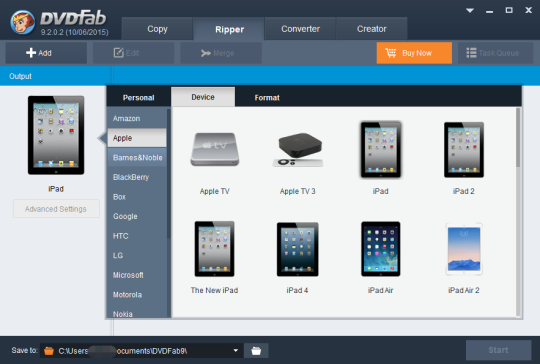540x364 pixels.
Task: Select Google in the brand list
Action: [137, 216]
